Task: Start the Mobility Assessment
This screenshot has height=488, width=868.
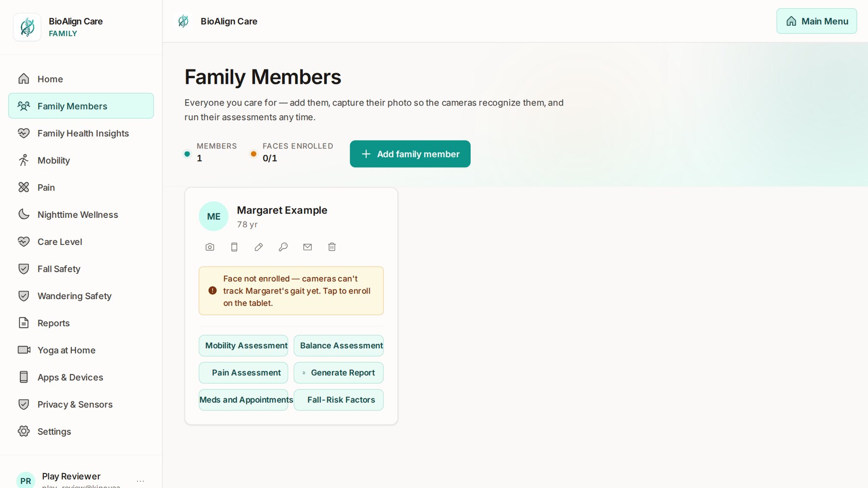Action: pyautogui.click(x=244, y=346)
